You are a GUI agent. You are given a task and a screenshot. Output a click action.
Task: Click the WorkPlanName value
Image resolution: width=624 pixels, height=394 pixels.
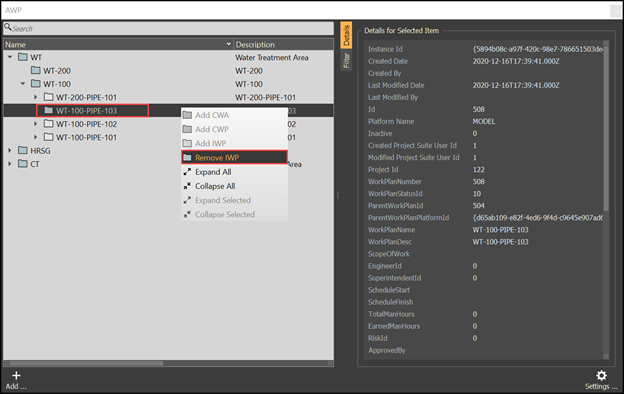(x=501, y=230)
